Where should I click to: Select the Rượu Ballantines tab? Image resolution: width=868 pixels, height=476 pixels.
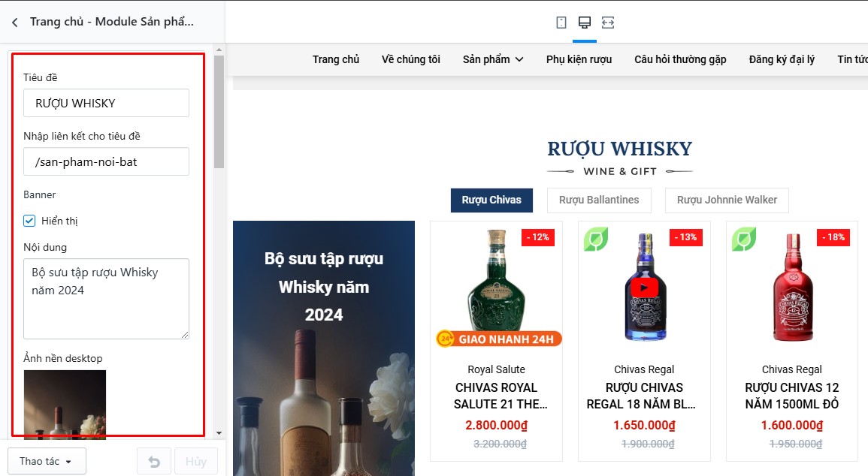click(599, 200)
